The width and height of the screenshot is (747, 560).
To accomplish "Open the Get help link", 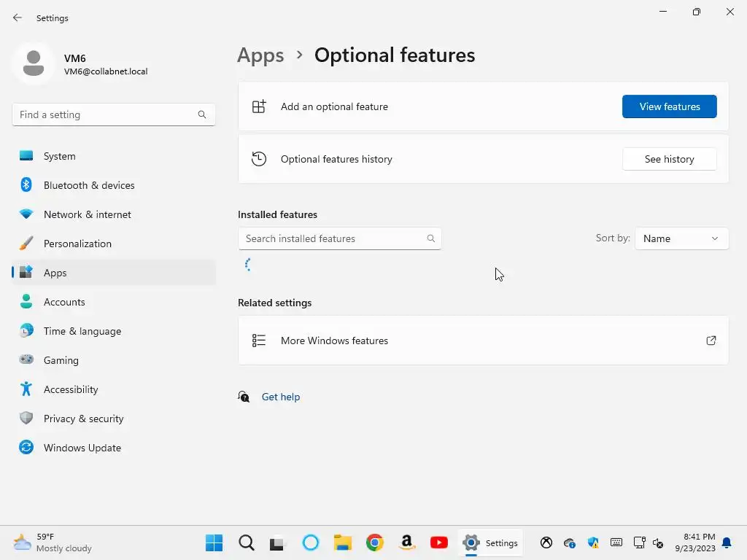I will tap(281, 397).
